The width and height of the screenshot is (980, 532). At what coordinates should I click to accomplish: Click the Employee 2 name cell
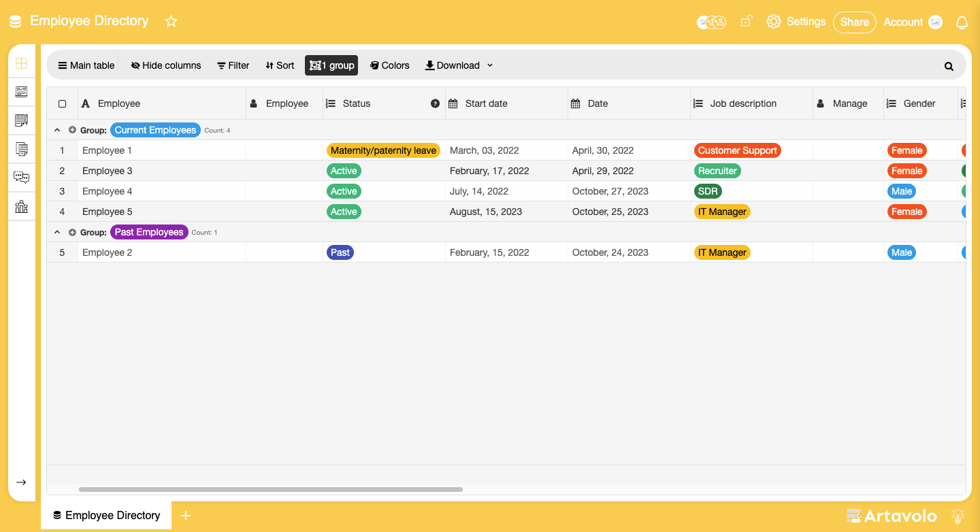point(162,252)
